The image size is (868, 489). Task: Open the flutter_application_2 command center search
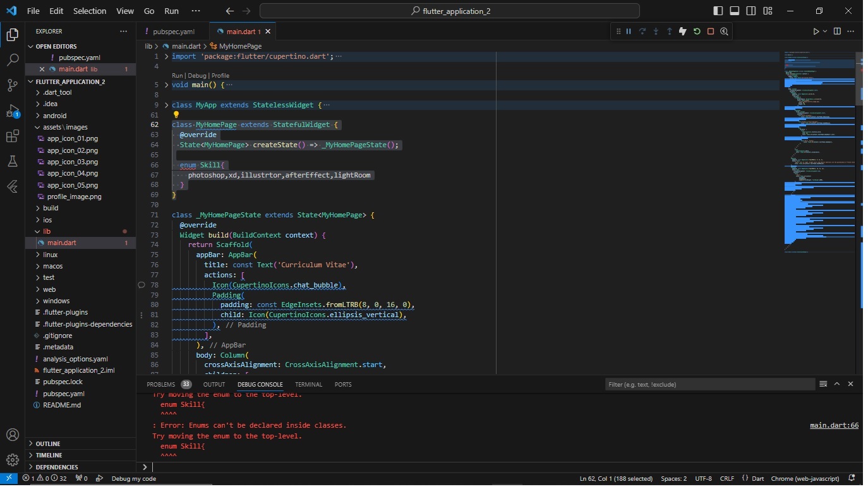[x=450, y=11]
